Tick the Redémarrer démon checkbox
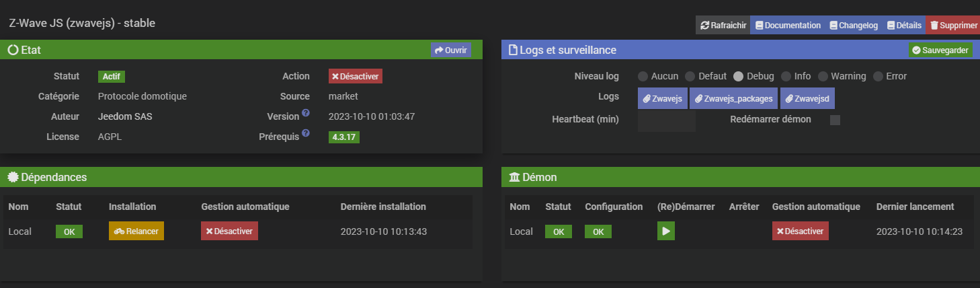Screen dimensions: 980x288 pos(835,120)
